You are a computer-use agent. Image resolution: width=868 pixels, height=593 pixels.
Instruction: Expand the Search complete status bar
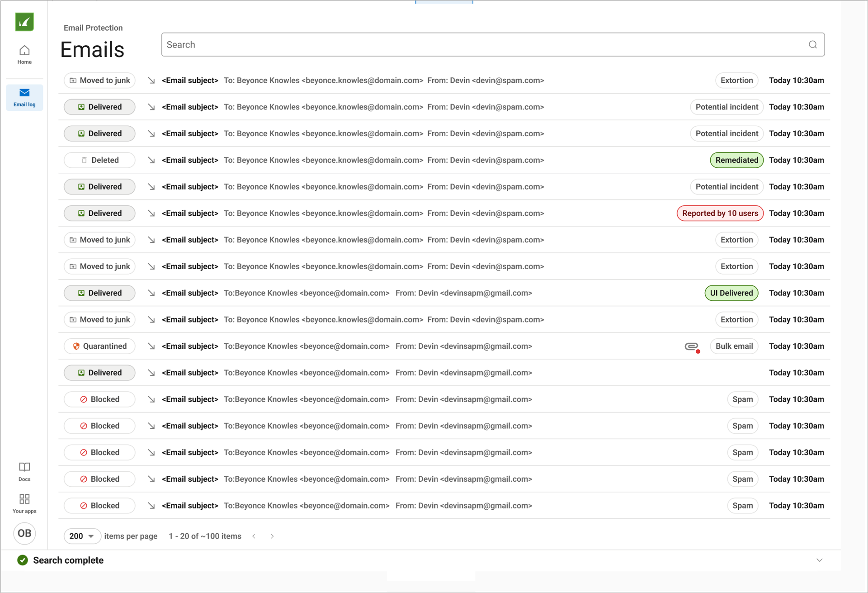[x=819, y=560]
